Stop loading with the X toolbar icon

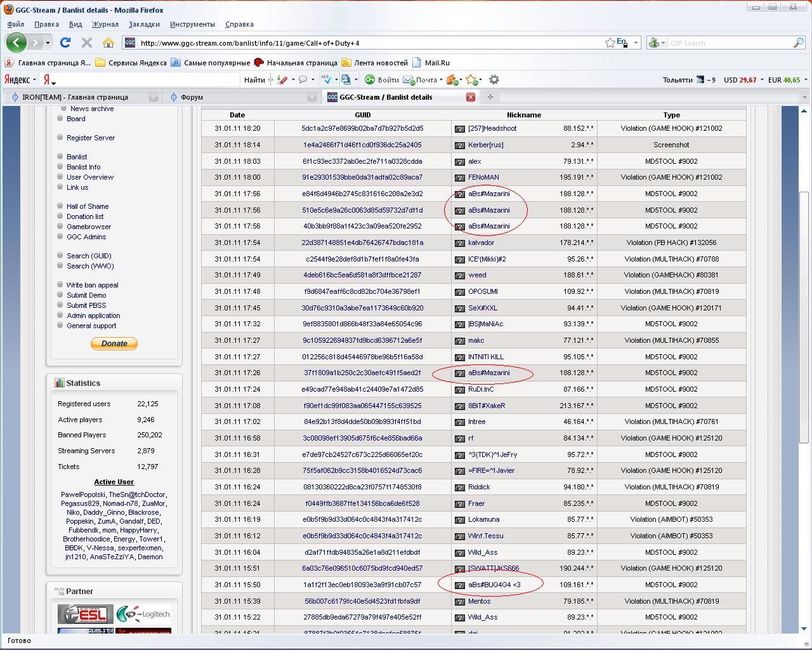pos(87,43)
